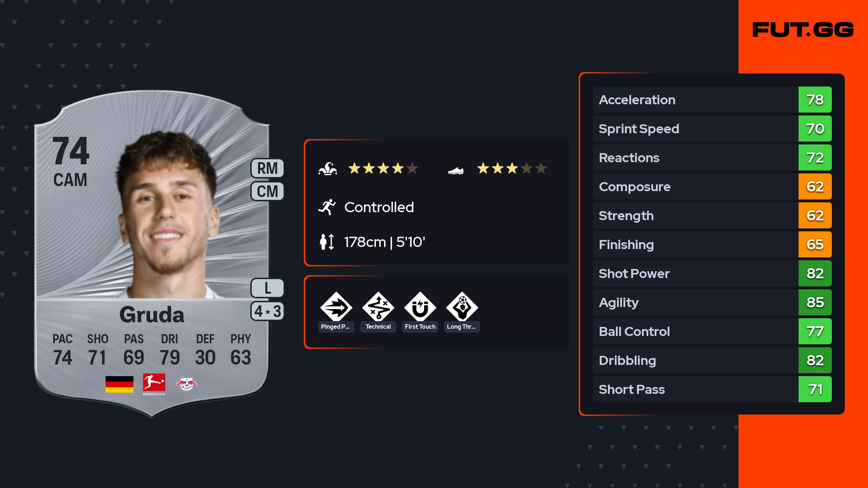Click the L preferred foot badge

[x=268, y=288]
